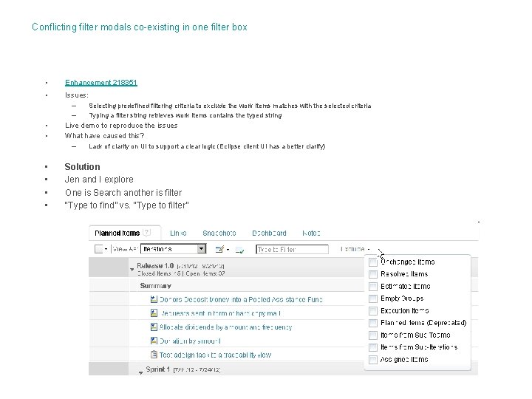Click 'Live demo to reproduce the issues' bullet
The height and width of the screenshot is (399, 532).
click(121, 126)
